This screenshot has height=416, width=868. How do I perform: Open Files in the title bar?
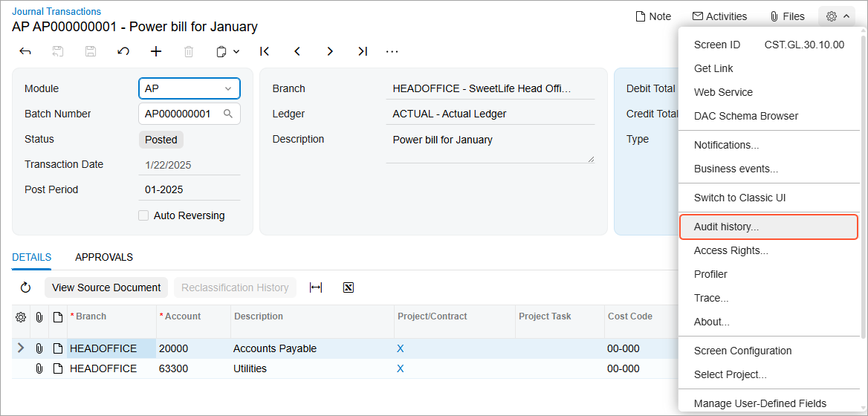click(786, 16)
